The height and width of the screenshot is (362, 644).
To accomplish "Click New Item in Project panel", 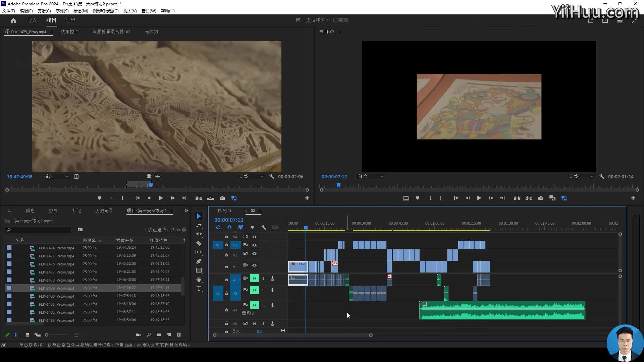I will (169, 335).
